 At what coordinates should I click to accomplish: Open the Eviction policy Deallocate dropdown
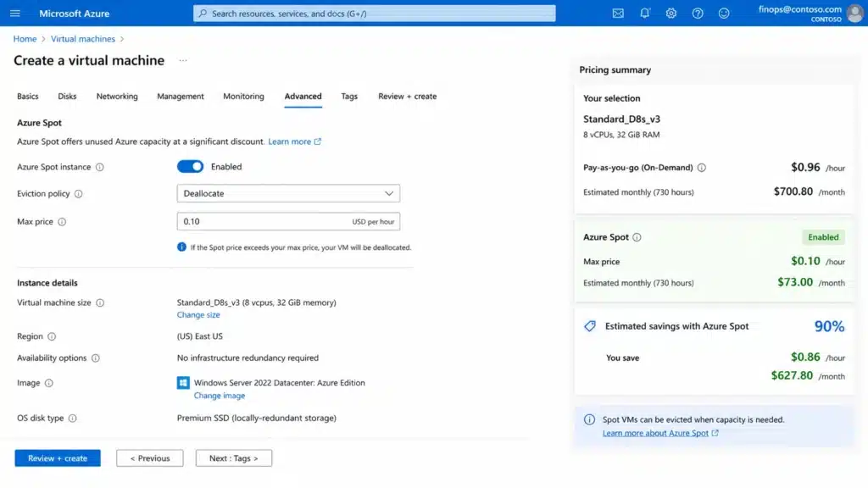pos(288,194)
